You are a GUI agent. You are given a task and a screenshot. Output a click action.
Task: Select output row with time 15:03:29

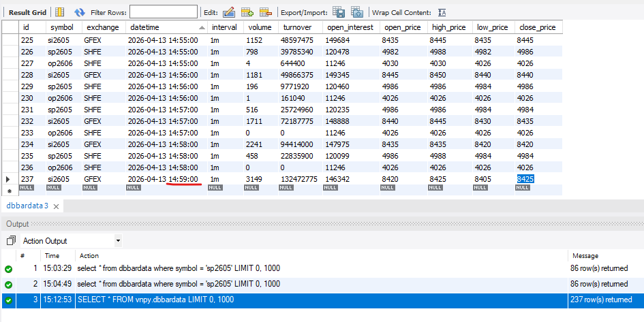(x=273, y=268)
